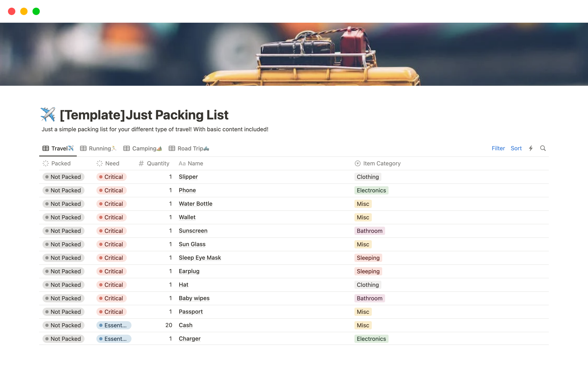
Task: Click the Electronics color tag for Phone
Action: (371, 190)
